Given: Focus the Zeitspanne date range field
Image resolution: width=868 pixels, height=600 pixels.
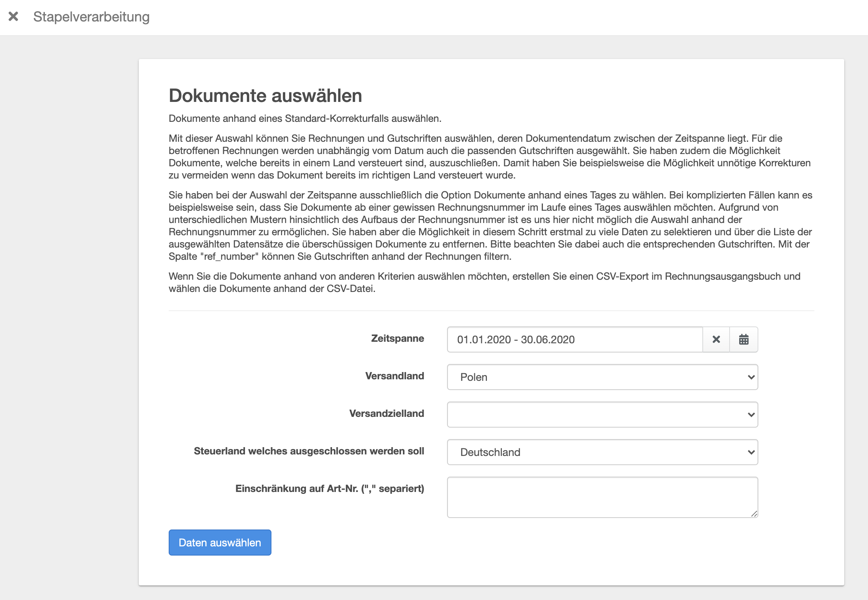Looking at the screenshot, I should click(574, 339).
